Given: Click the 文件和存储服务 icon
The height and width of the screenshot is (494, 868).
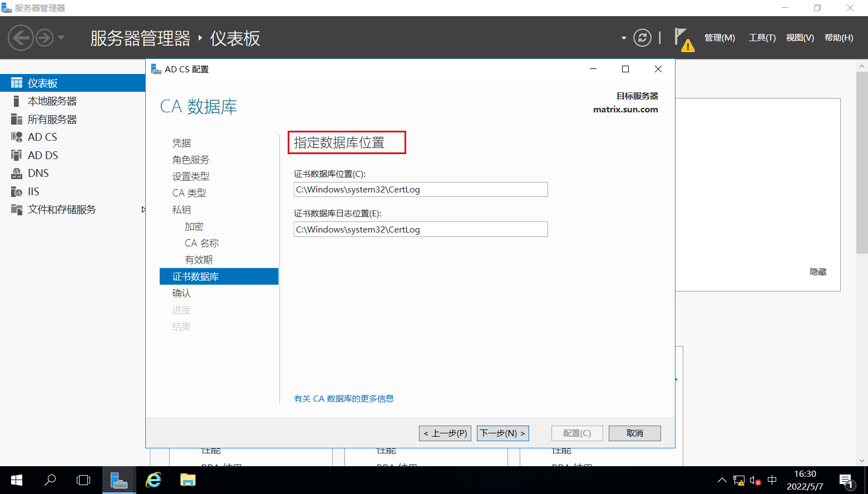Looking at the screenshot, I should tap(17, 209).
